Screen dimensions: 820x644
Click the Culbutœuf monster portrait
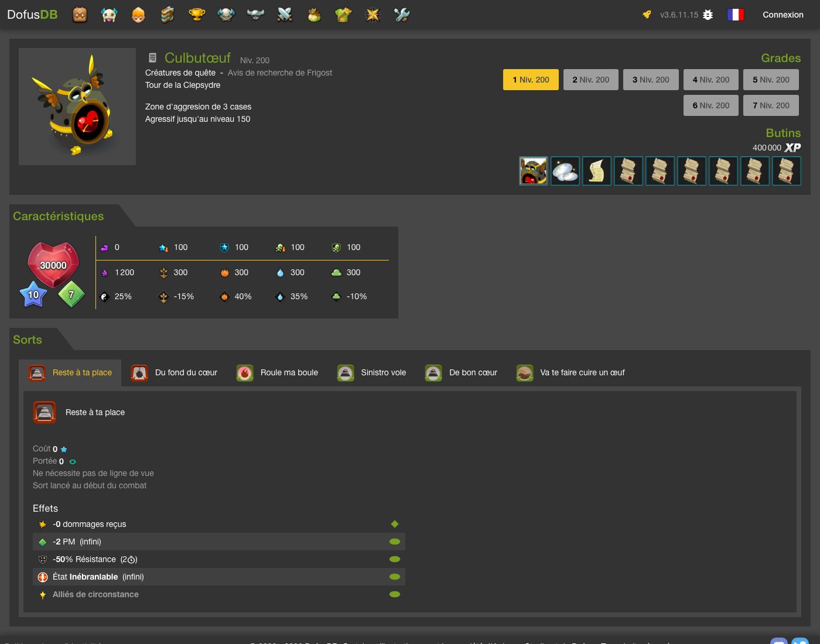77,107
